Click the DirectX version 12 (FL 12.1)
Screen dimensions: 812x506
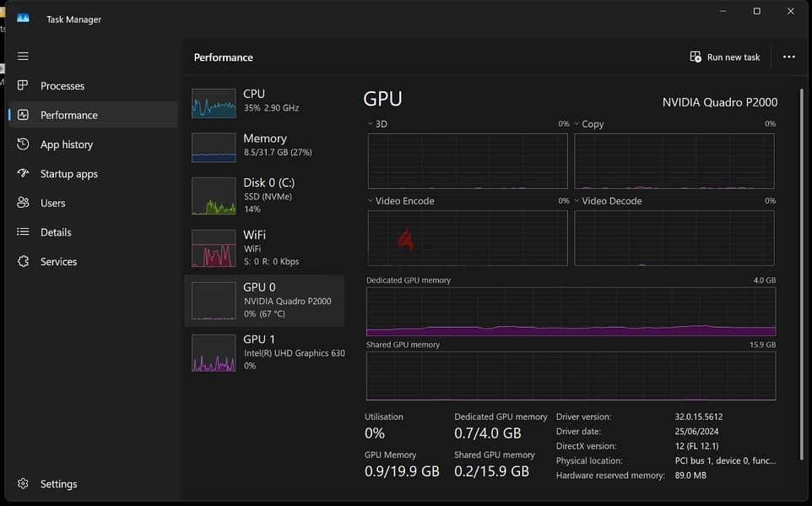click(x=696, y=446)
